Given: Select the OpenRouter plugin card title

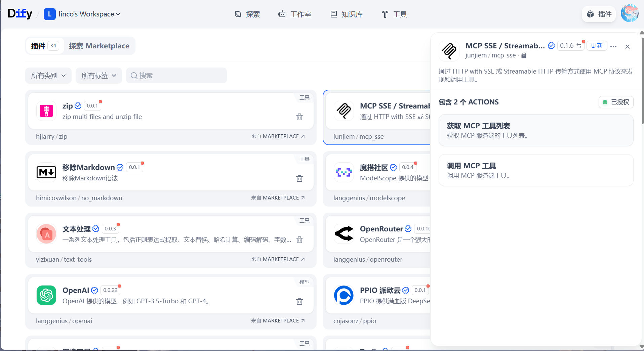Looking at the screenshot, I should tap(381, 229).
